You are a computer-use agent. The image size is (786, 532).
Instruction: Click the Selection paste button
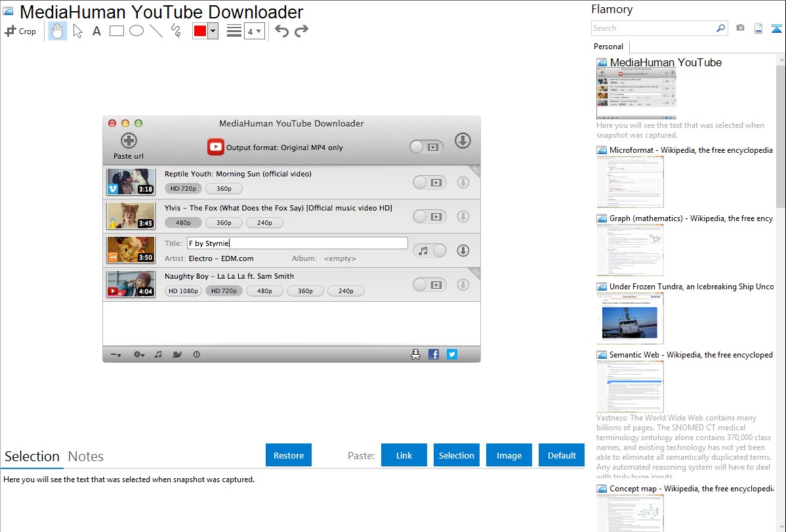[x=457, y=455]
